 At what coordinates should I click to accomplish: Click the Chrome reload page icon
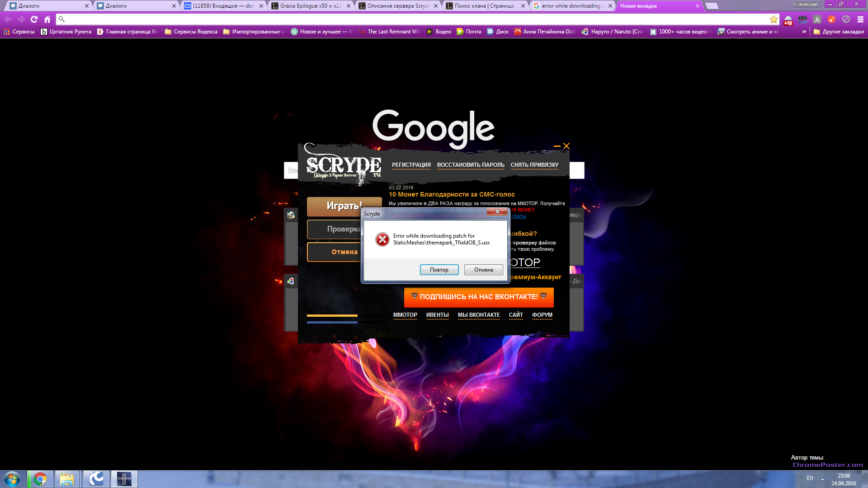[34, 19]
